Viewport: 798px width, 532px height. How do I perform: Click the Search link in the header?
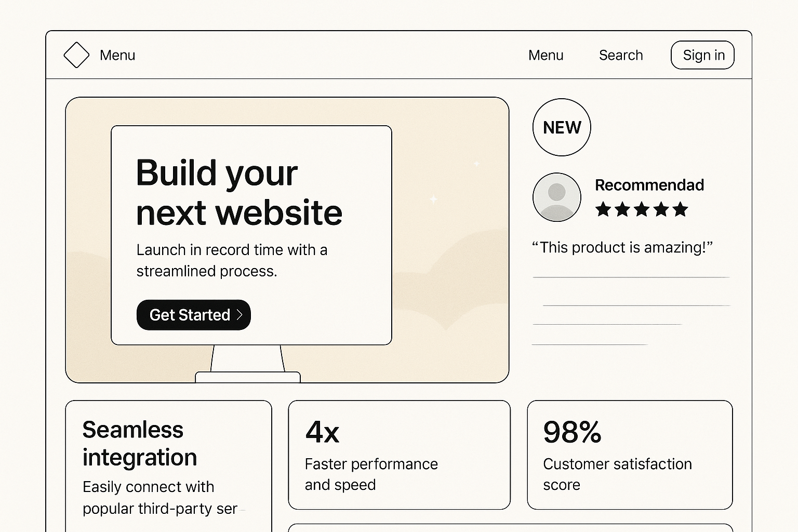pyautogui.click(x=621, y=55)
